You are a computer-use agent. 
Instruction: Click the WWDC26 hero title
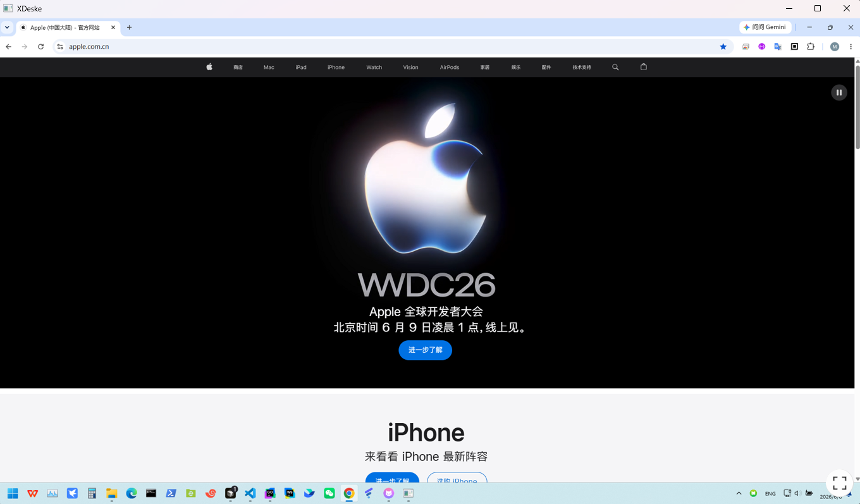[426, 285]
